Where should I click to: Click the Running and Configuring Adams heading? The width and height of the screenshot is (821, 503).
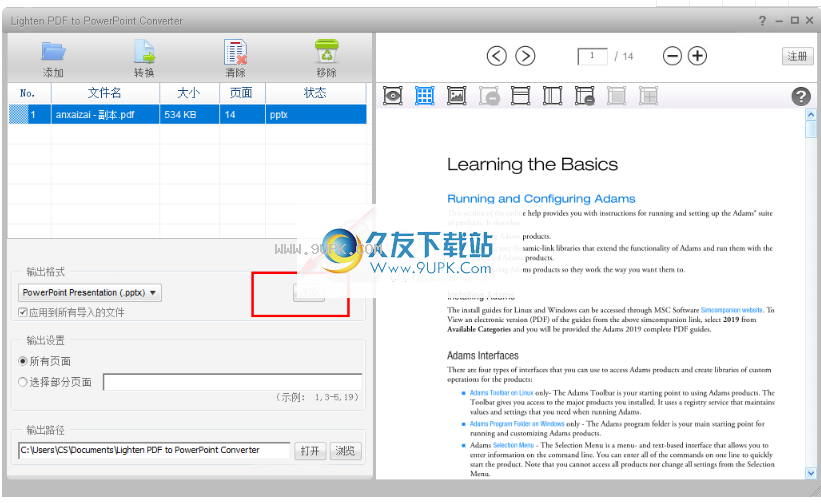coord(541,199)
